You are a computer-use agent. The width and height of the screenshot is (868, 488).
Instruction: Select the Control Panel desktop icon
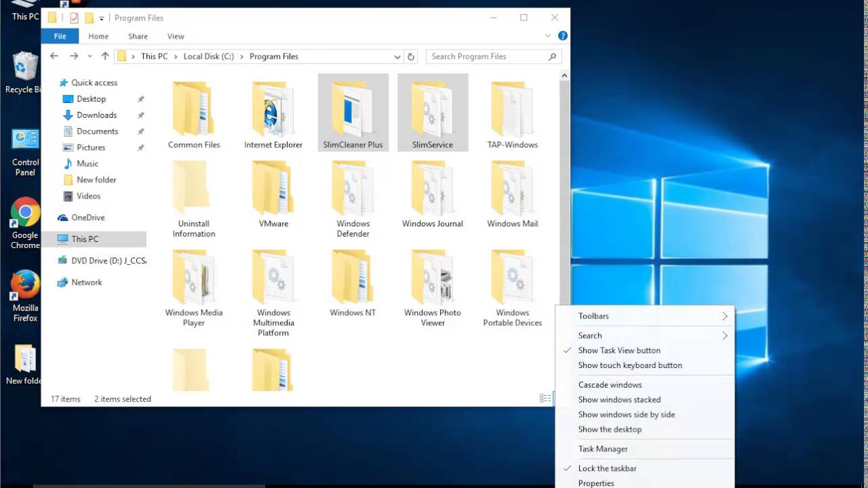pos(25,152)
